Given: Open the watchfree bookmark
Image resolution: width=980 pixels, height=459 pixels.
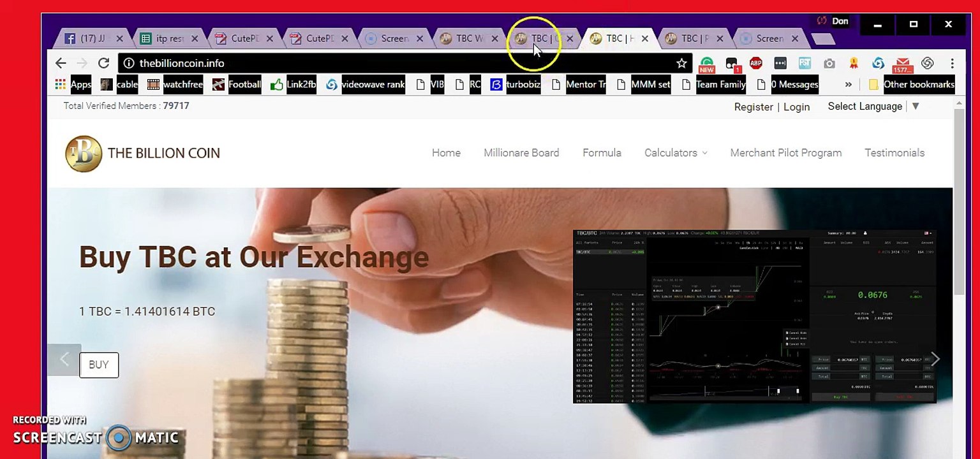Looking at the screenshot, I should pyautogui.click(x=175, y=84).
